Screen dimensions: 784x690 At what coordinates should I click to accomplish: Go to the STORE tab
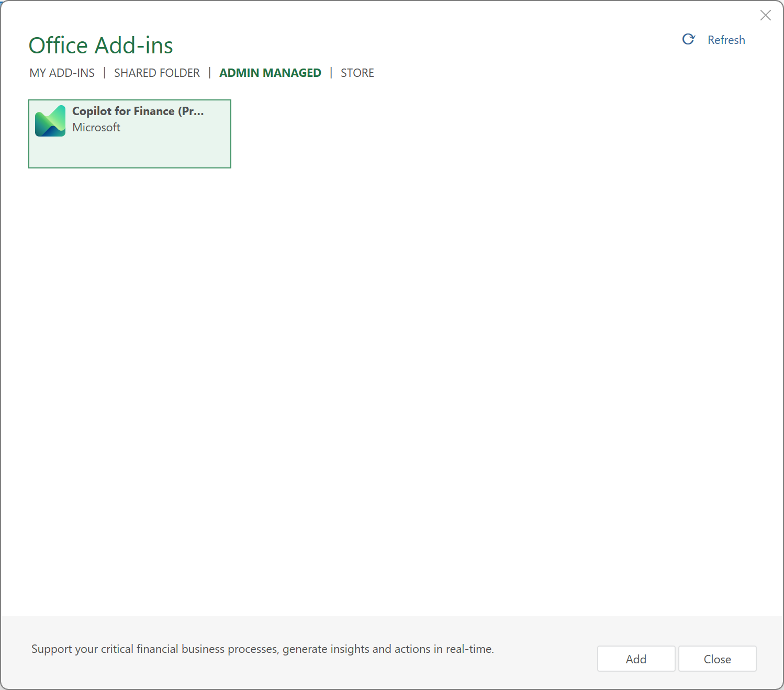pos(357,73)
